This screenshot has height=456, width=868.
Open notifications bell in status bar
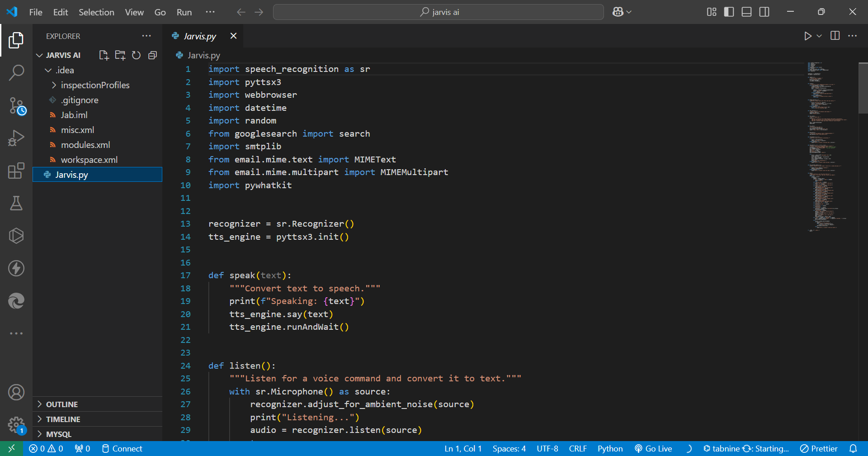point(853,449)
